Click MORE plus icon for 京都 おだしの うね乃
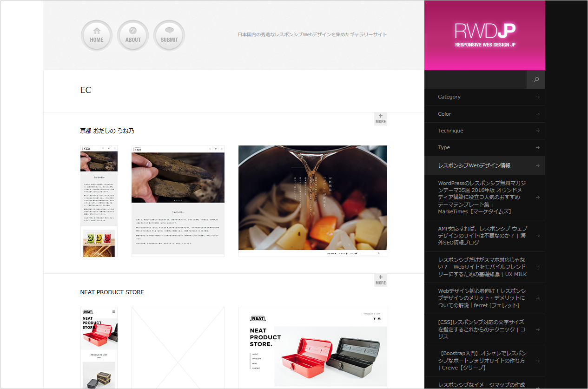Screen dimensions: 588x389 pos(381,119)
